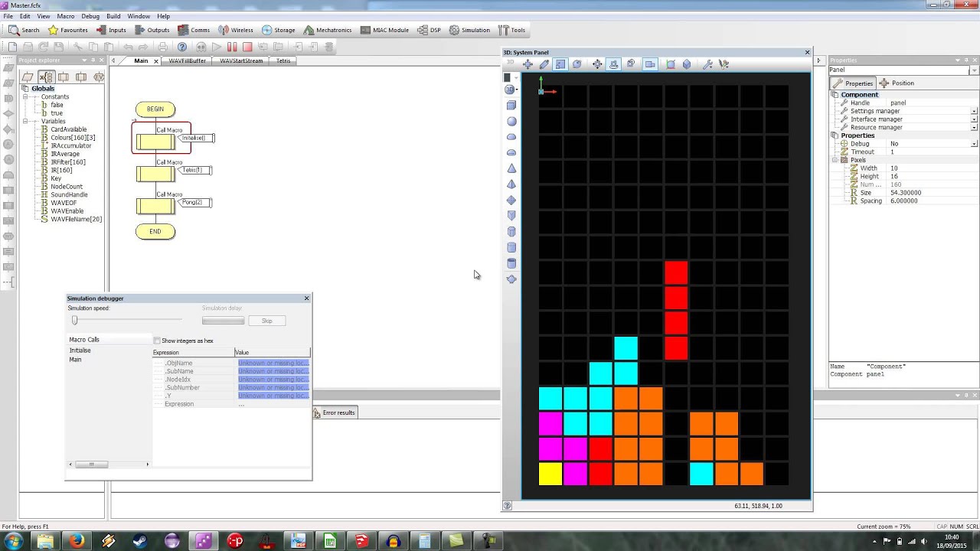Open the Interface manager dropdown arrow
Image resolution: width=980 pixels, height=551 pixels.
[x=974, y=119]
